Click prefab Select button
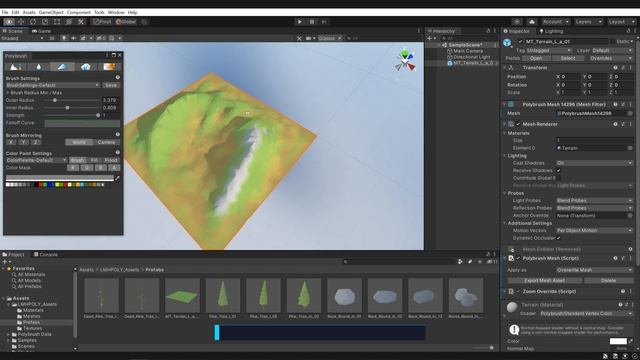The image size is (640, 360). coord(568,58)
